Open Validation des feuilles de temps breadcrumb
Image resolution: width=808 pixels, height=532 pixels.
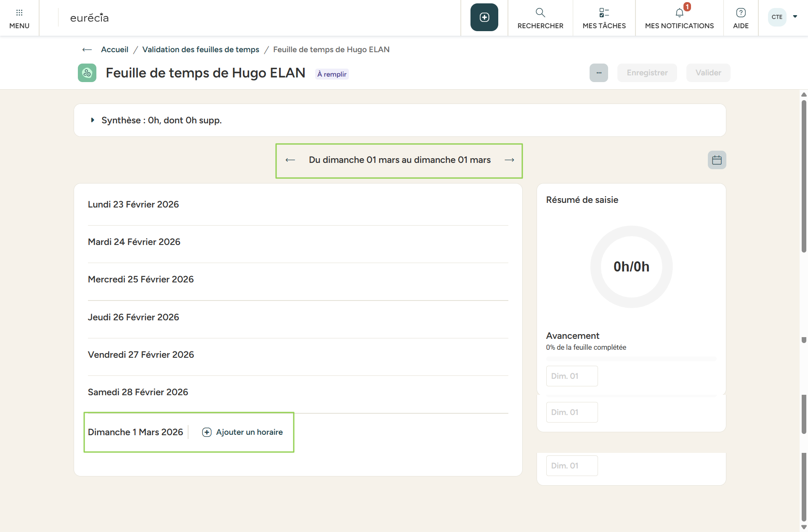(x=200, y=50)
